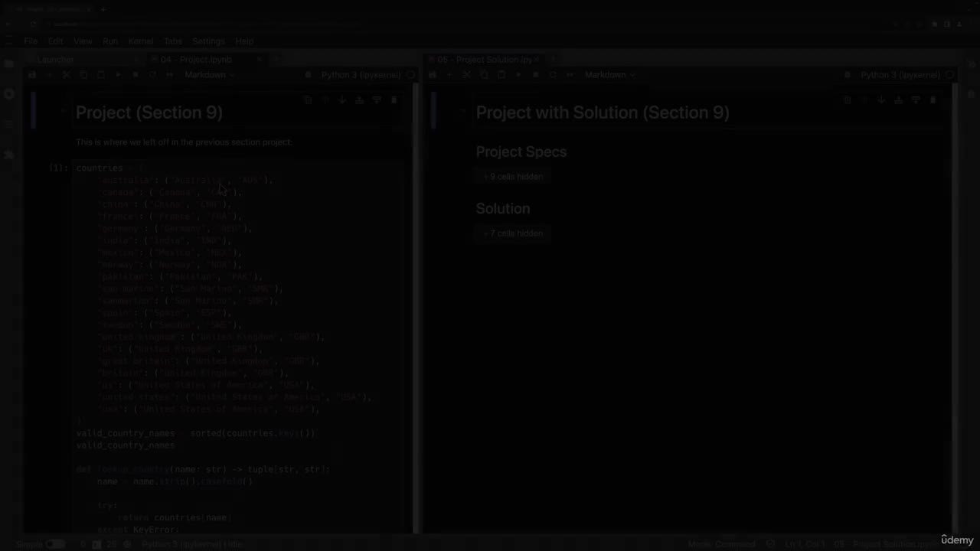Open the Run menu

point(110,41)
